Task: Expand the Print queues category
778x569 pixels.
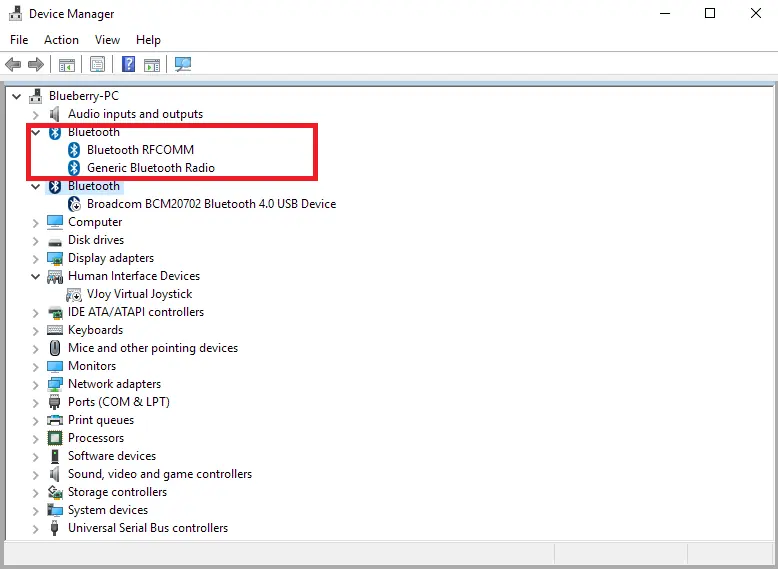Action: tap(35, 421)
